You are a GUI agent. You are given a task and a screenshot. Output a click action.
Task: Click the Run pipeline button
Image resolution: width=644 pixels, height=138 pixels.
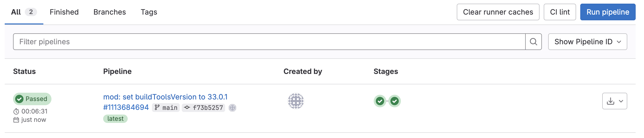click(608, 12)
